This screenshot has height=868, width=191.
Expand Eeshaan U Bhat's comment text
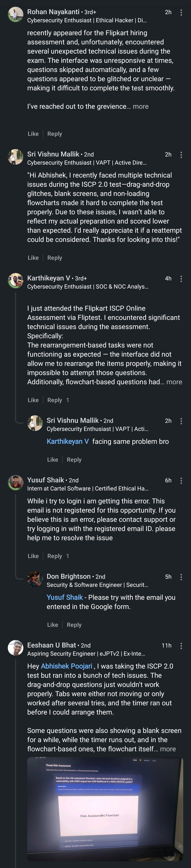(168, 749)
